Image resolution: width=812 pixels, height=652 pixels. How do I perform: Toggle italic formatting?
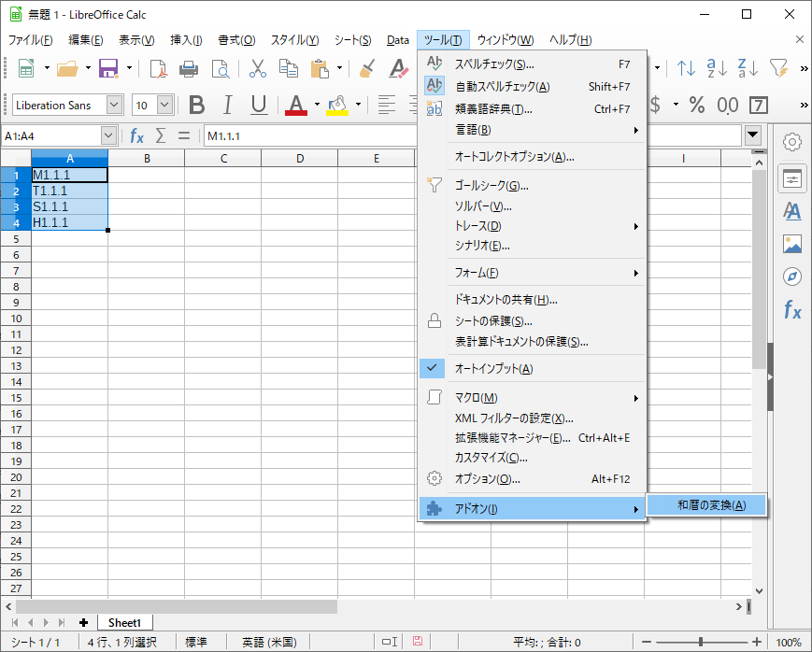pyautogui.click(x=227, y=106)
